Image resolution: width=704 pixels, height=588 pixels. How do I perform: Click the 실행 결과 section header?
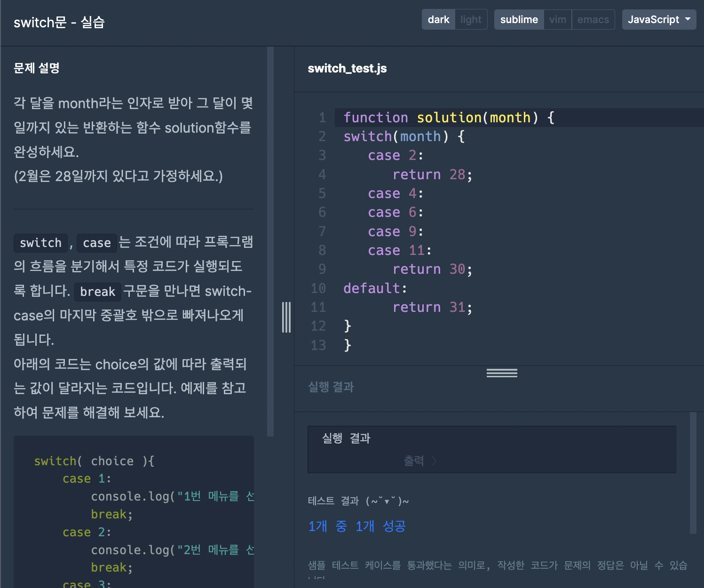331,387
